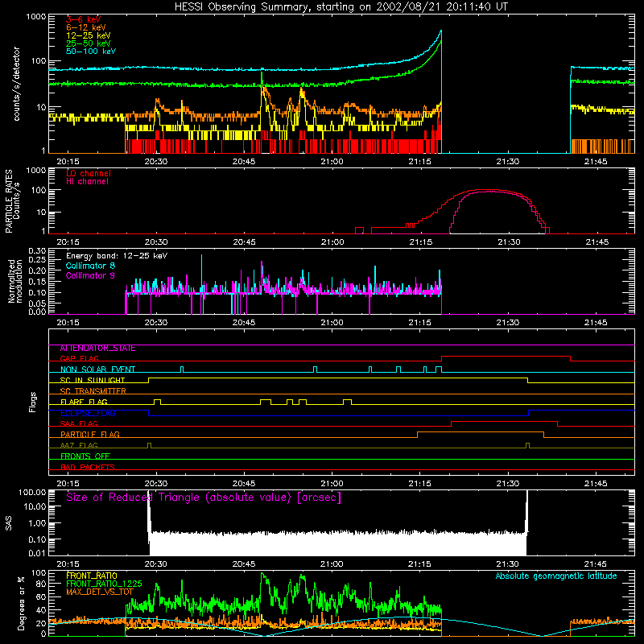Click the HESSI Observing Summary title text

[x=341, y=7]
